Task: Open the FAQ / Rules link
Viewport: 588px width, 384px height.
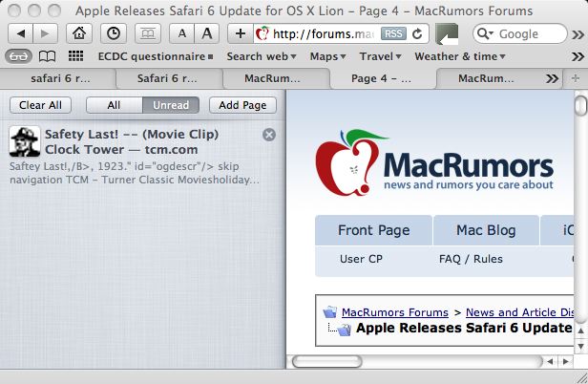Action: (x=471, y=259)
